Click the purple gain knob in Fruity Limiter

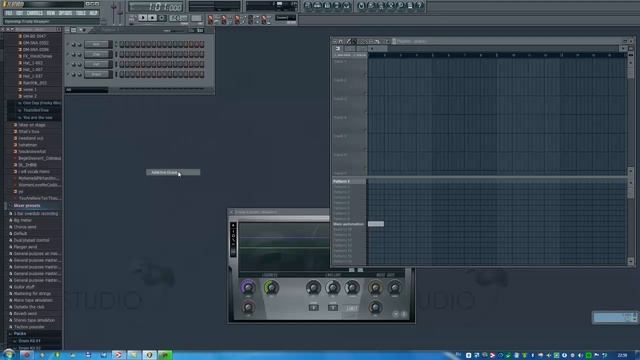pyautogui.click(x=248, y=287)
